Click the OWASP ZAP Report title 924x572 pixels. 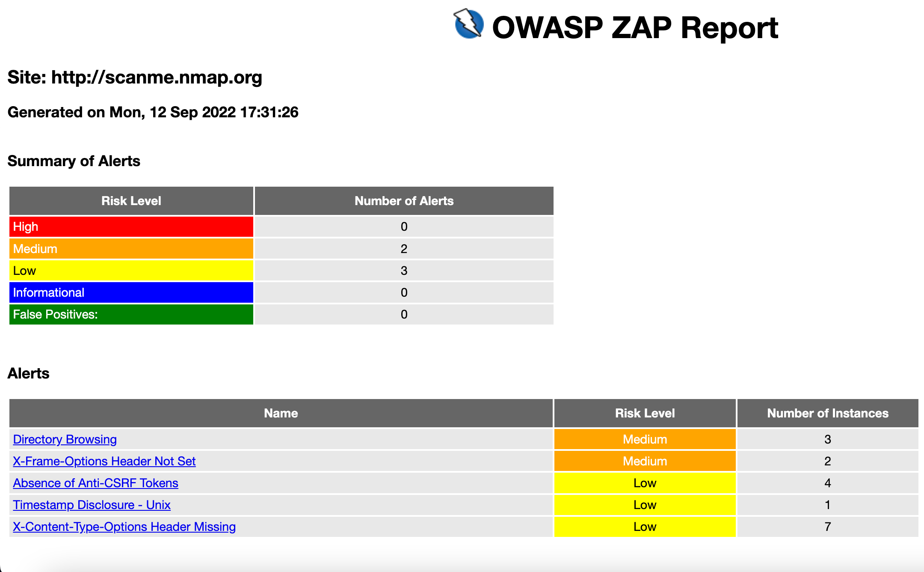pos(635,28)
